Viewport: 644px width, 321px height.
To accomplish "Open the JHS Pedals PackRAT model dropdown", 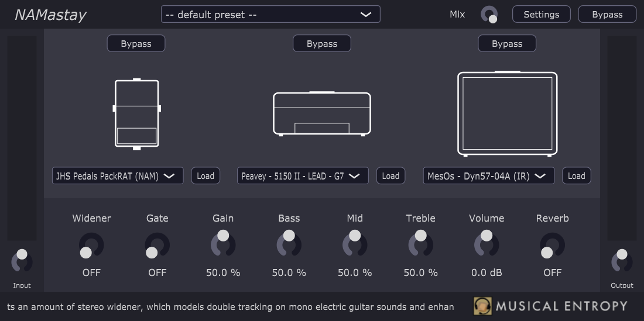I will click(118, 176).
